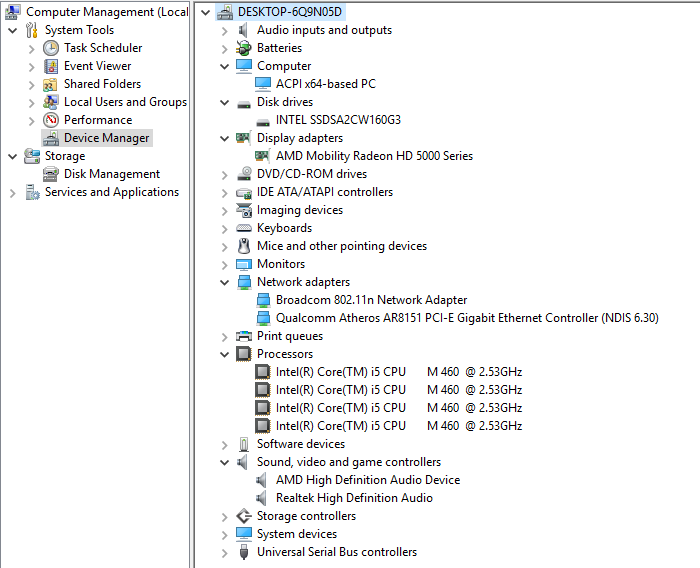
Task: Click the Storage controllers icon
Action: coord(244,516)
